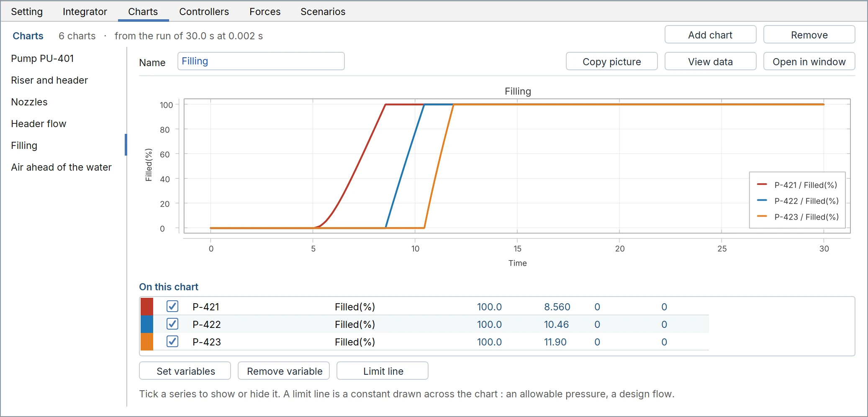Click value 8.560 in P-421 row
Image resolution: width=868 pixels, height=417 pixels.
click(557, 307)
